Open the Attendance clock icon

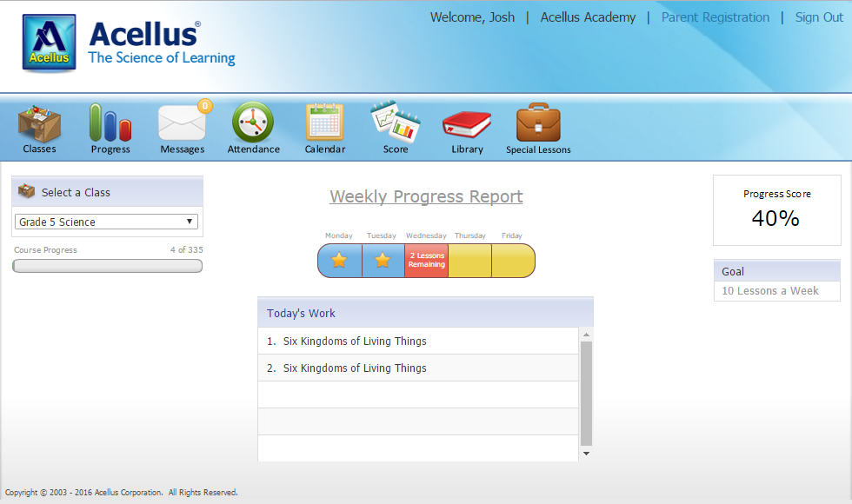pos(253,124)
